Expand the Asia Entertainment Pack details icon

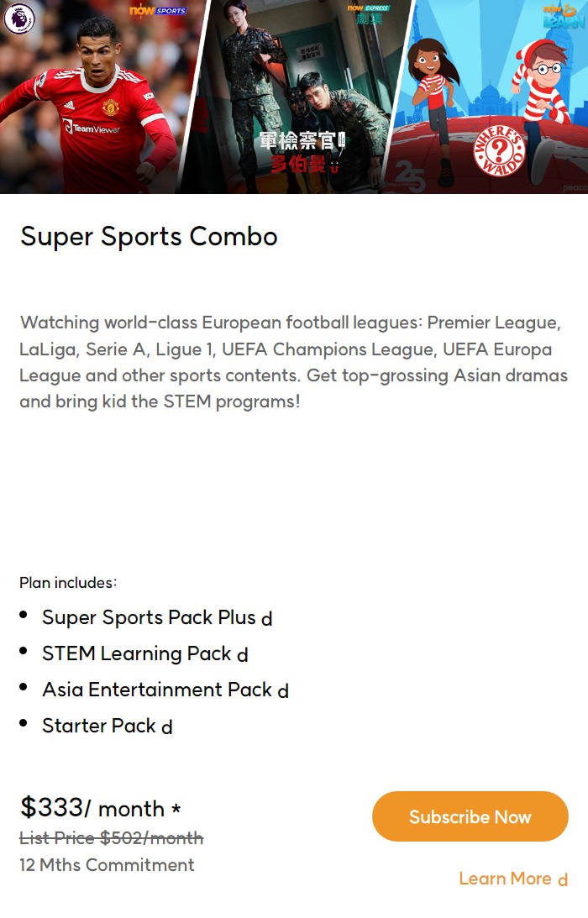tap(283, 691)
